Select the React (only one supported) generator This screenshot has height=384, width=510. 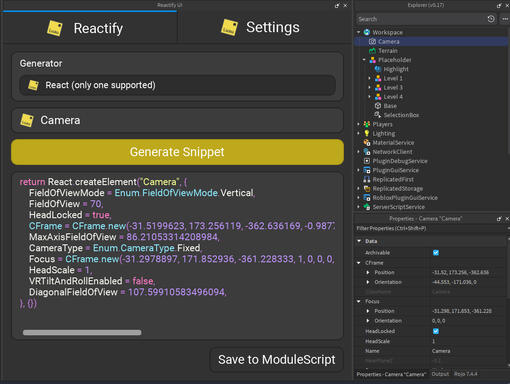pos(177,85)
